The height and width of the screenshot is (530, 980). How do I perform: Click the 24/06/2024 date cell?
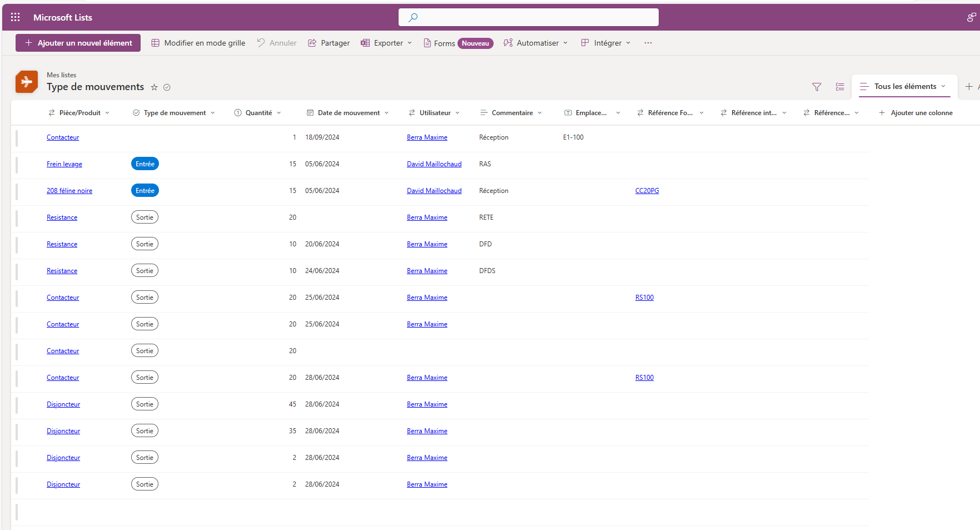(x=322, y=271)
